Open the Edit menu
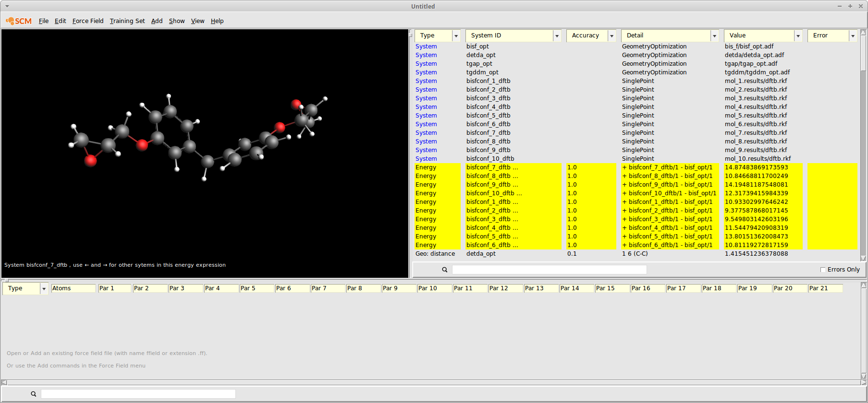 click(x=60, y=21)
